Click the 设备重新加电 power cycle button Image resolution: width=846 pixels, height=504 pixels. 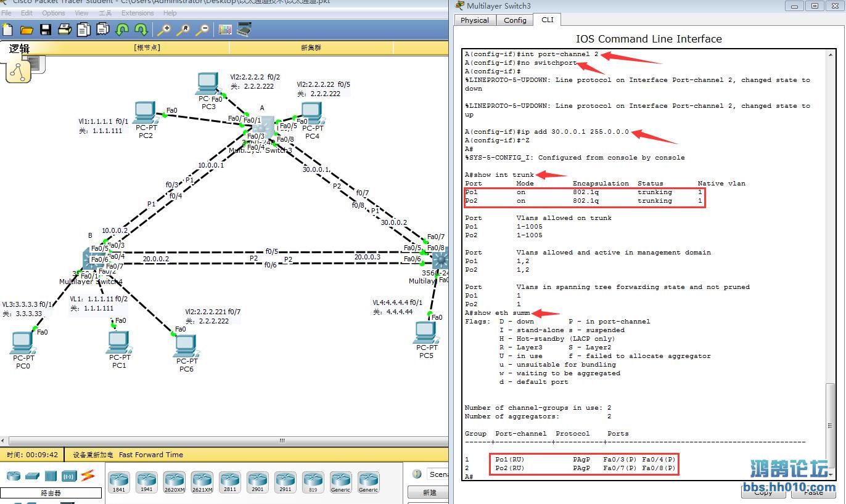click(92, 455)
